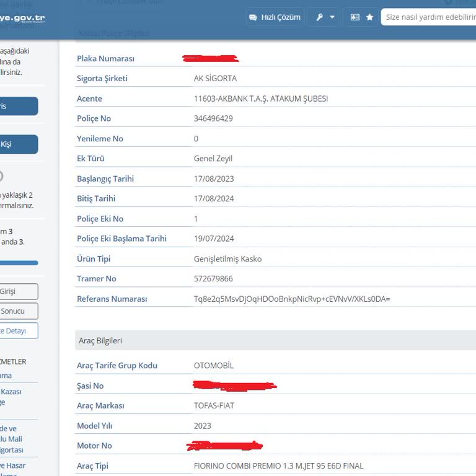
Task: Expand the key menu dropdown arrow
Action: tap(332, 17)
